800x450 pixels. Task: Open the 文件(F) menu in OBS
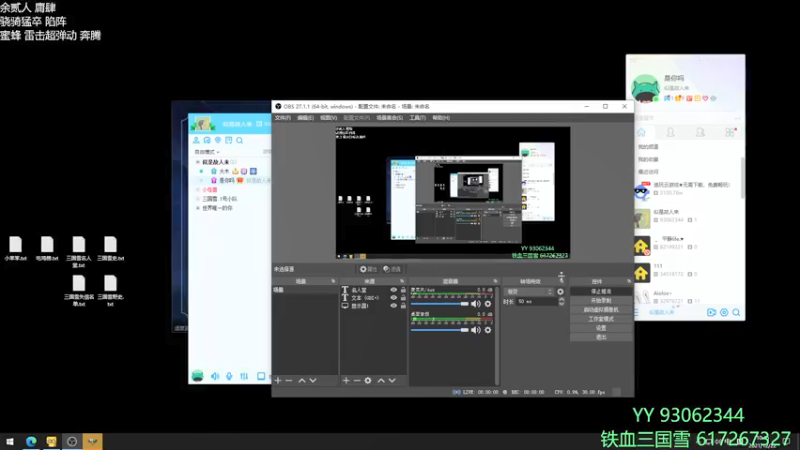click(x=283, y=118)
